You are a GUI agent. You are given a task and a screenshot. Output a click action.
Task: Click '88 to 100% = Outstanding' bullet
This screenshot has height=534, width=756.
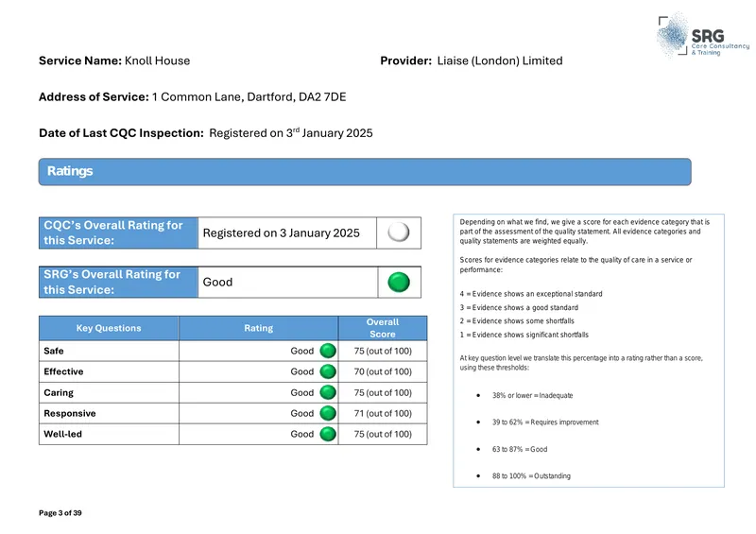(531, 476)
